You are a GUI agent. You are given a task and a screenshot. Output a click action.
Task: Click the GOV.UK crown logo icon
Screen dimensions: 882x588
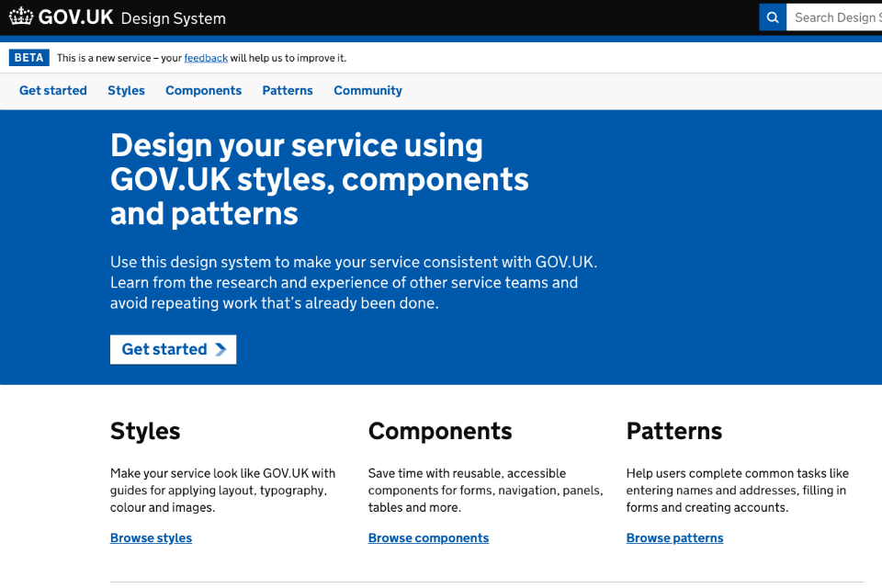point(21,17)
